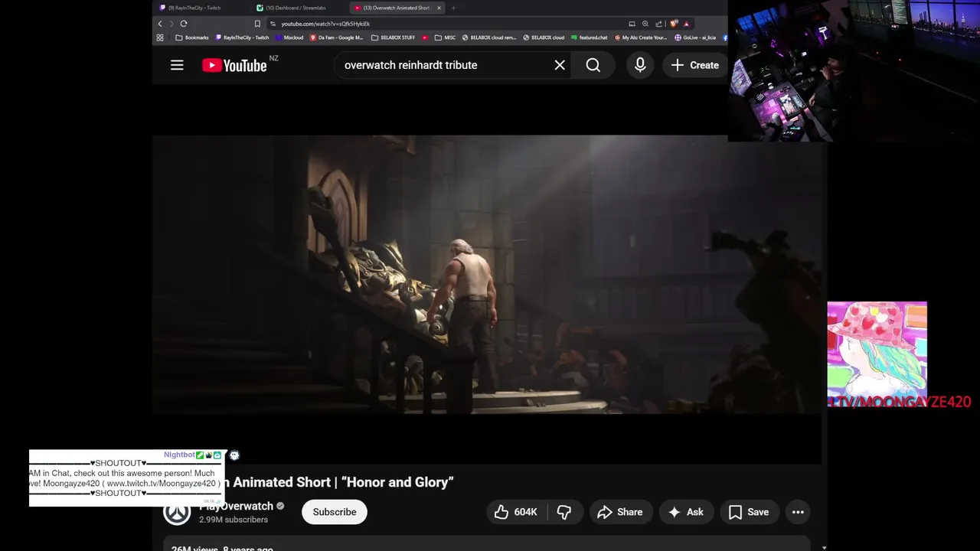Go to YouTube home via logo
980x551 pixels.
point(234,65)
